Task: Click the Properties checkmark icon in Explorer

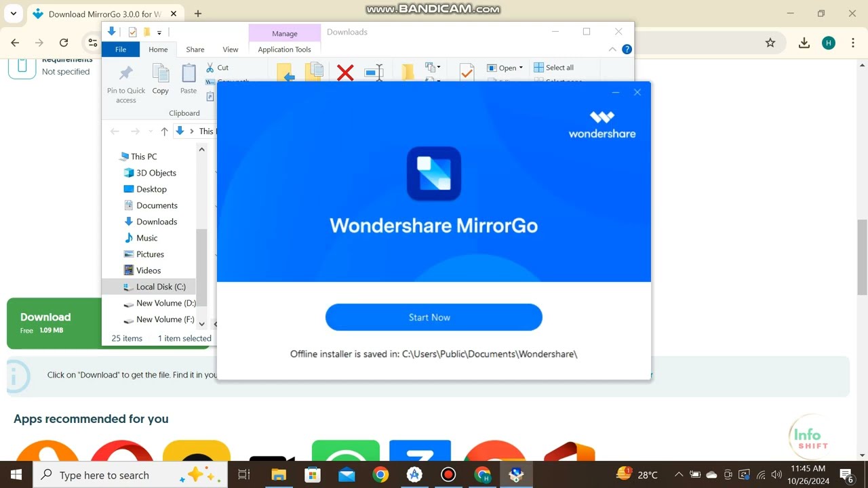Action: pos(467,73)
